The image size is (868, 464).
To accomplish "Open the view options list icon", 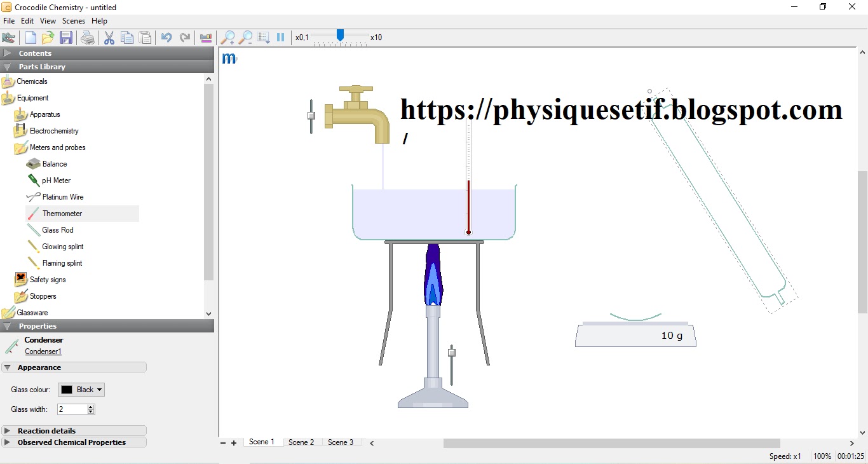I will click(x=264, y=38).
